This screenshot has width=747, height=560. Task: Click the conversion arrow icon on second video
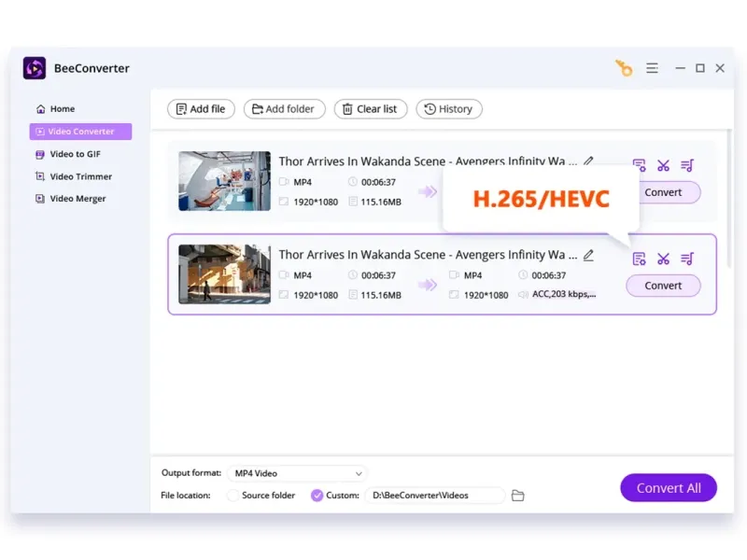[x=428, y=285]
